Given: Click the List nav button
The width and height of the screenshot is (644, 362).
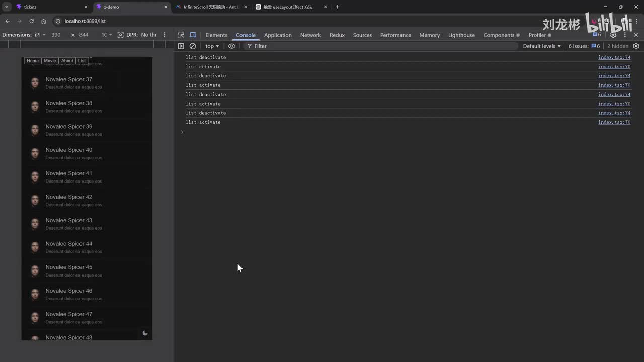Looking at the screenshot, I should click(82, 61).
